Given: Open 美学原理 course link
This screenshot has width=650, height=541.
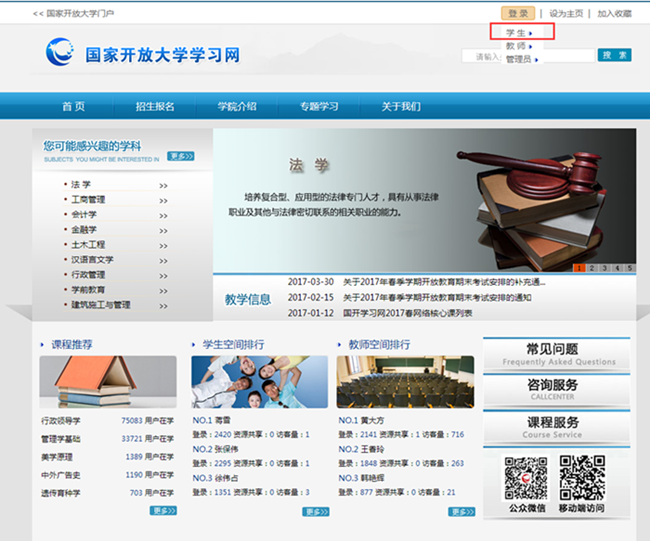Looking at the screenshot, I should coord(57,457).
